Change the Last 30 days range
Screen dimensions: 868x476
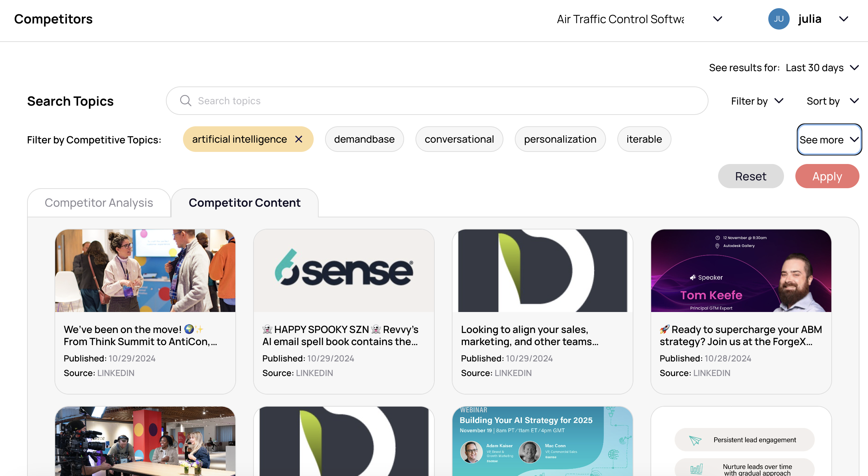pyautogui.click(x=822, y=68)
